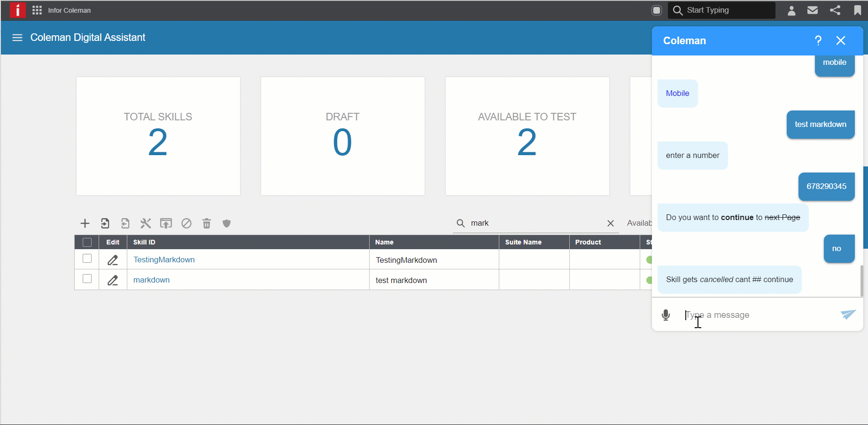This screenshot has width=868, height=425.
Task: Click the Infor Coleman title text
Action: tap(70, 10)
